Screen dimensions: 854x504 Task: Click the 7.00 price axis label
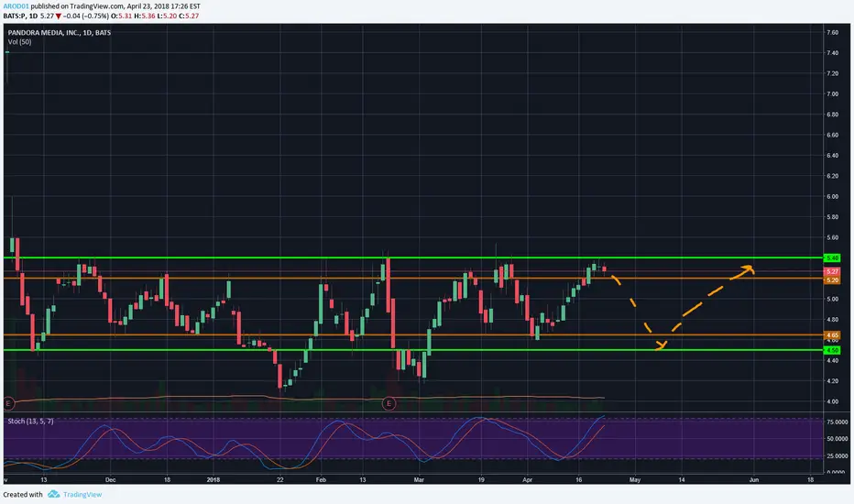832,94
